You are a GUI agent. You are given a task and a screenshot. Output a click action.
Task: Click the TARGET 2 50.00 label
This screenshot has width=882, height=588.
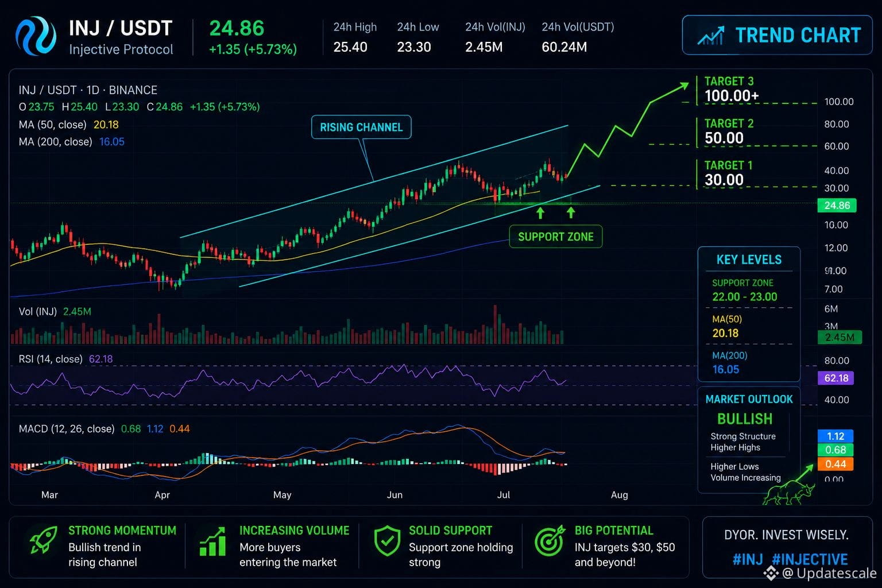(729, 131)
